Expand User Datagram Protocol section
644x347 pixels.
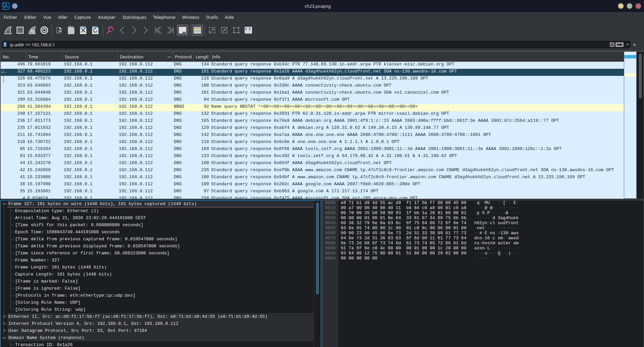[4, 331]
